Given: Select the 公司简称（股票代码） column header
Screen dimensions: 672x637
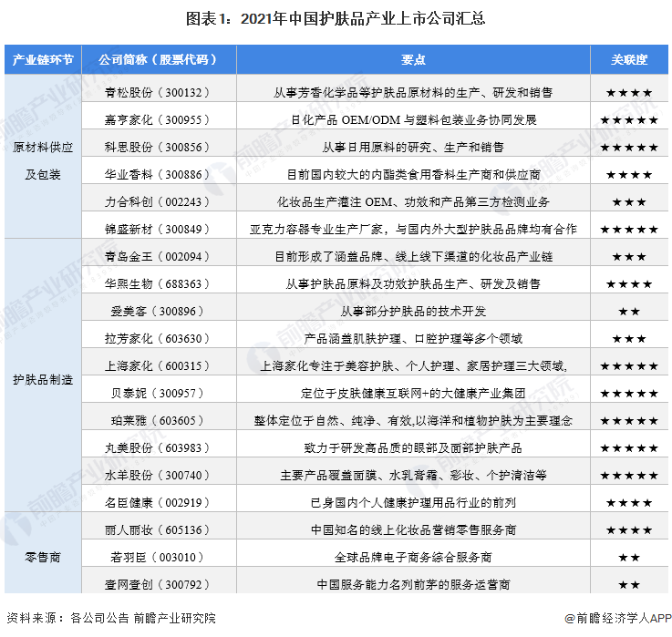Looking at the screenshot, I should click(x=159, y=59).
